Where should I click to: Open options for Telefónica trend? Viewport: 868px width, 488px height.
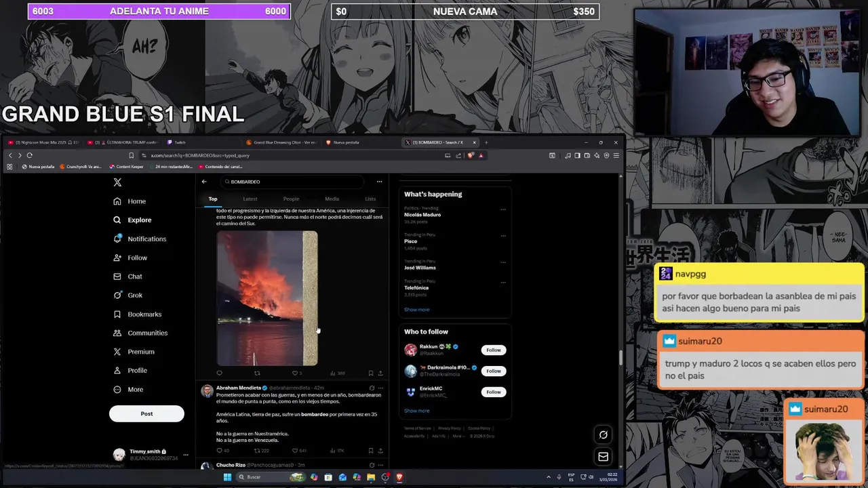tap(503, 282)
